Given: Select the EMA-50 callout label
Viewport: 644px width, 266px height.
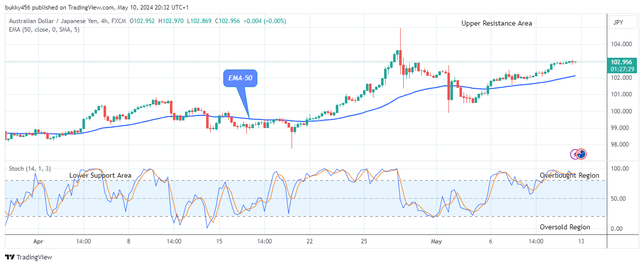Looking at the screenshot, I should tap(240, 78).
